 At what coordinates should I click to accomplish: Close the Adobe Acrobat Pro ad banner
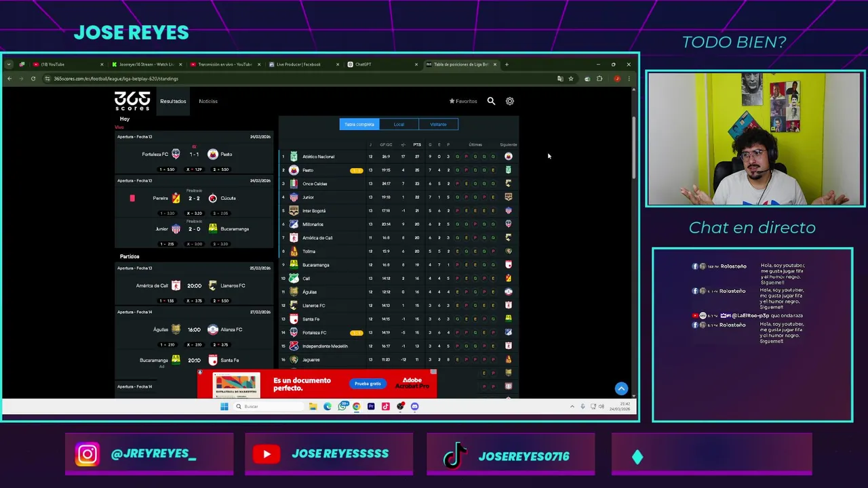point(433,372)
